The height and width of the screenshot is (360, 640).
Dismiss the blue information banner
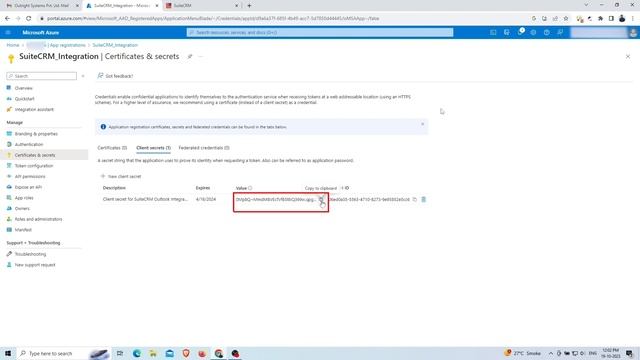pos(422,124)
